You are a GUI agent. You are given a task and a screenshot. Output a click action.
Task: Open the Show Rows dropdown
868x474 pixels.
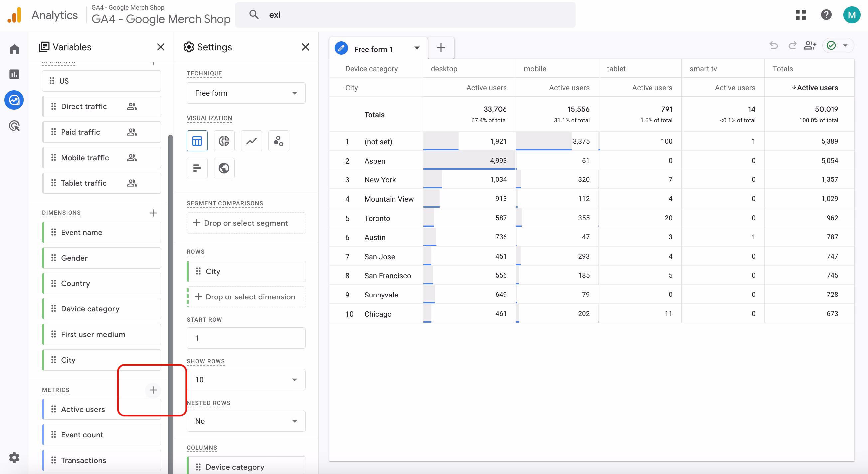[246, 380]
